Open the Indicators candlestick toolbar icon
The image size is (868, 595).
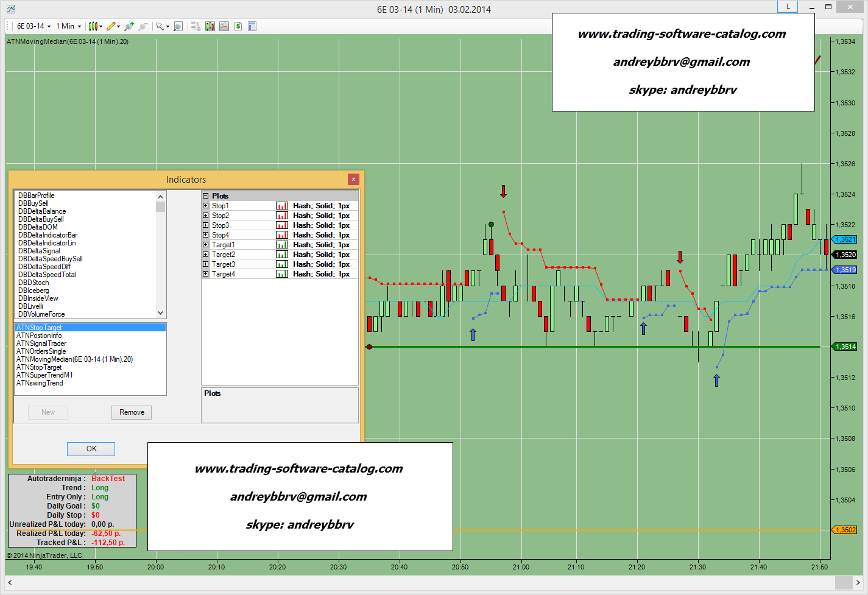tap(210, 26)
